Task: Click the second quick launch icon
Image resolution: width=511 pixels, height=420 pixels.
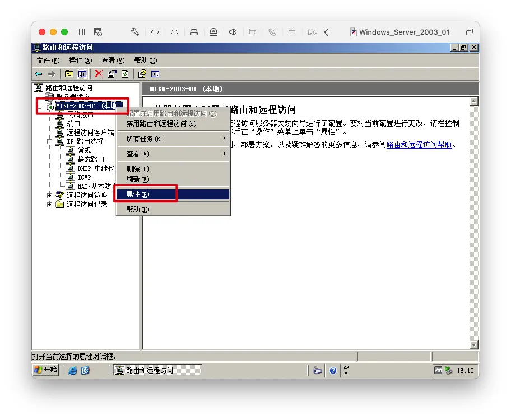Action: click(x=85, y=371)
